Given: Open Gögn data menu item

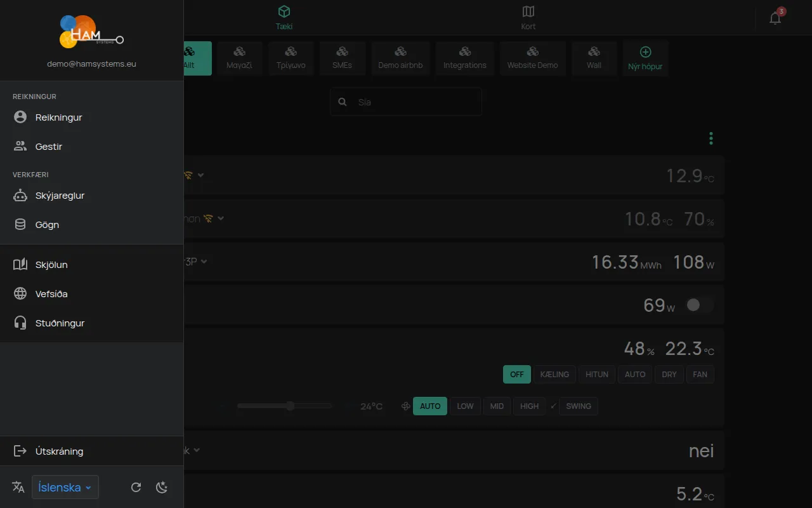Looking at the screenshot, I should tap(91, 225).
